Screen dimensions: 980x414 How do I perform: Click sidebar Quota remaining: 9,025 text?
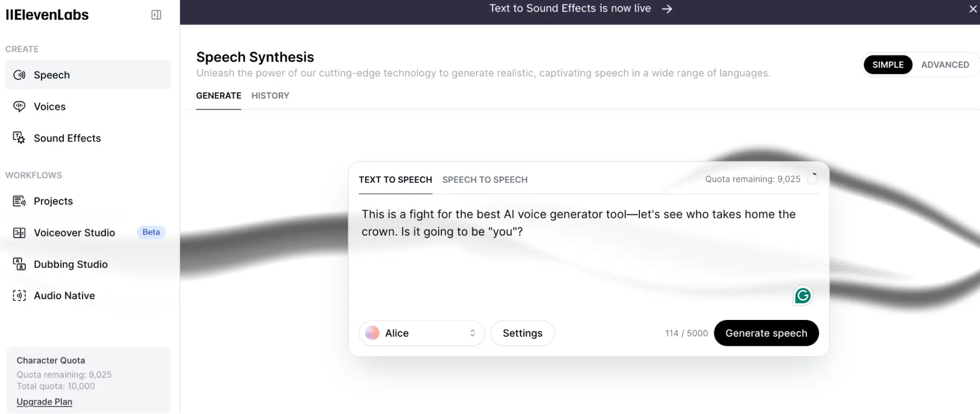(x=64, y=374)
